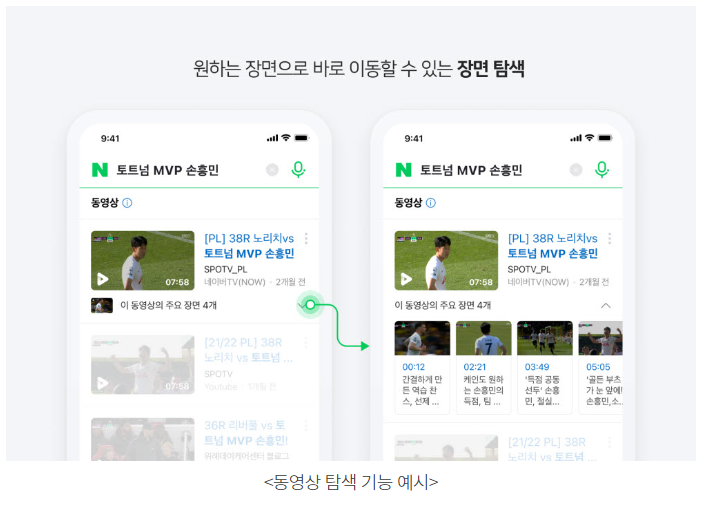Click the search field in right phone
709x513 pixels.
click(491, 170)
